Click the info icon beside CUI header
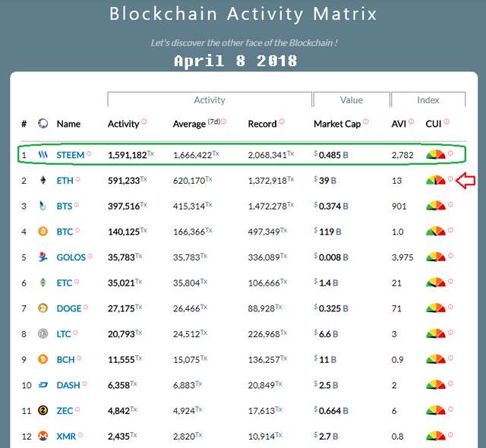The height and width of the screenshot is (448, 486). tap(447, 121)
